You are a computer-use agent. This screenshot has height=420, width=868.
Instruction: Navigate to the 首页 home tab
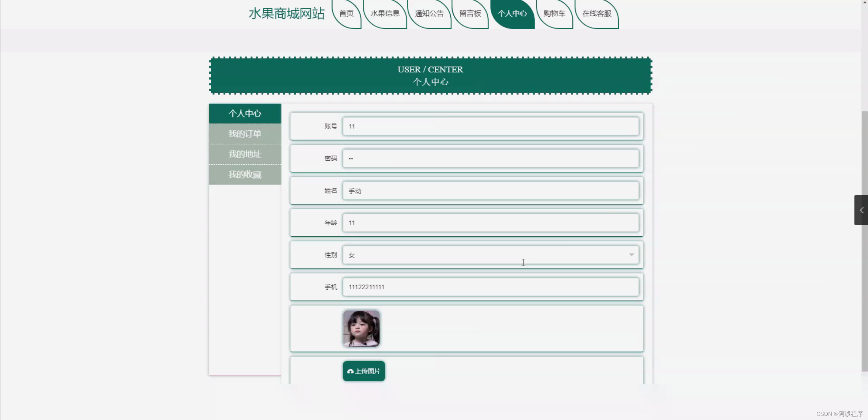[346, 14]
